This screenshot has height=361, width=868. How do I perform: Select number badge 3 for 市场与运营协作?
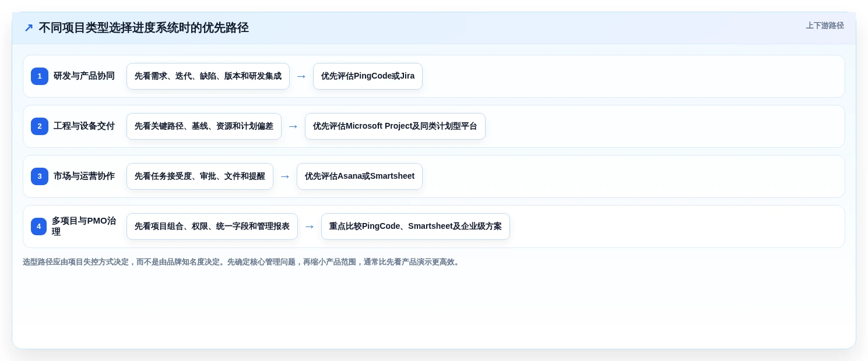click(x=40, y=176)
